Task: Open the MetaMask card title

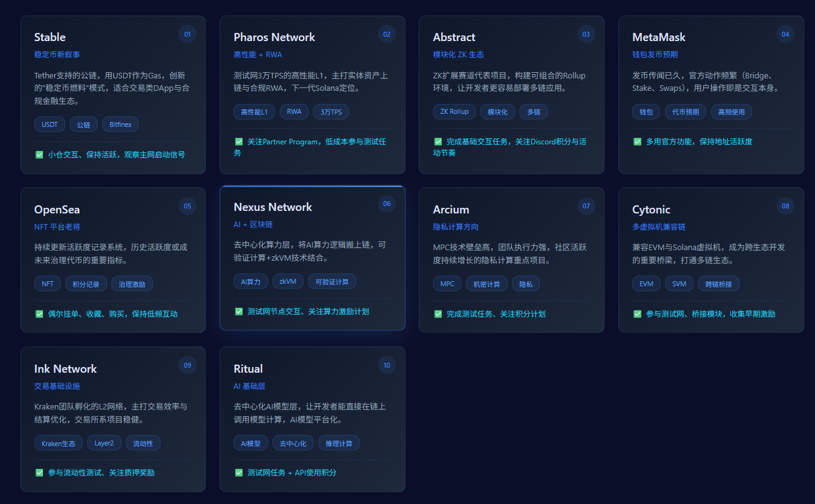Action: pyautogui.click(x=659, y=37)
